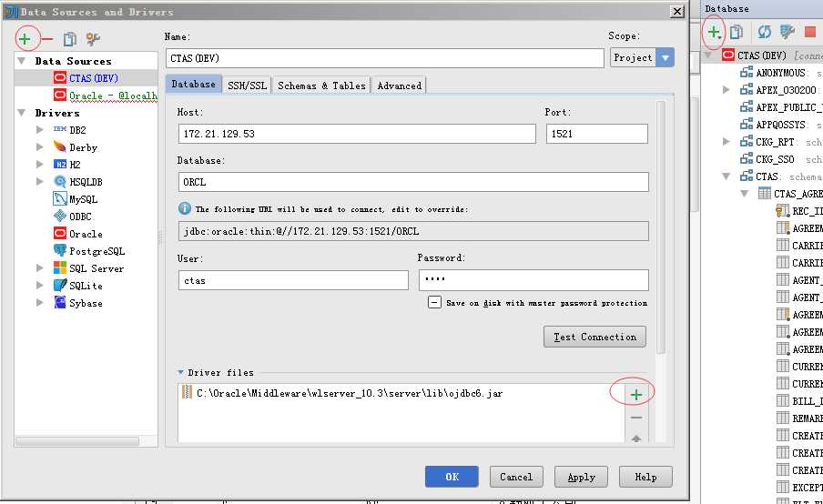
Task: Collapse the Data Sources tree node
Action: [x=22, y=61]
